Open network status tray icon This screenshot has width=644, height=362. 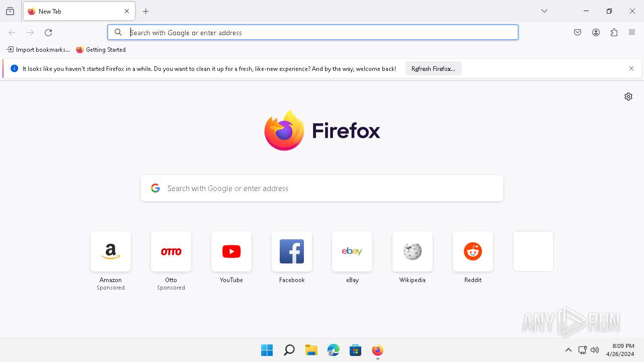[x=582, y=350]
